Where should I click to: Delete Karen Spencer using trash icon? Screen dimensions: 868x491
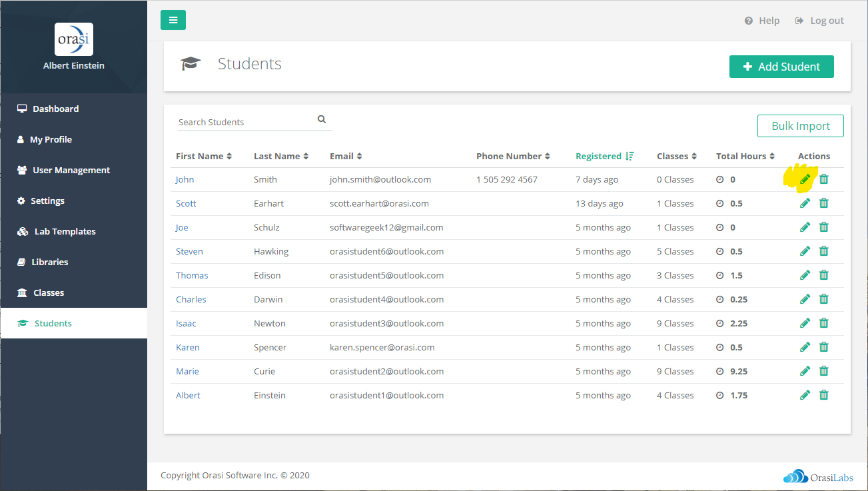click(x=824, y=347)
